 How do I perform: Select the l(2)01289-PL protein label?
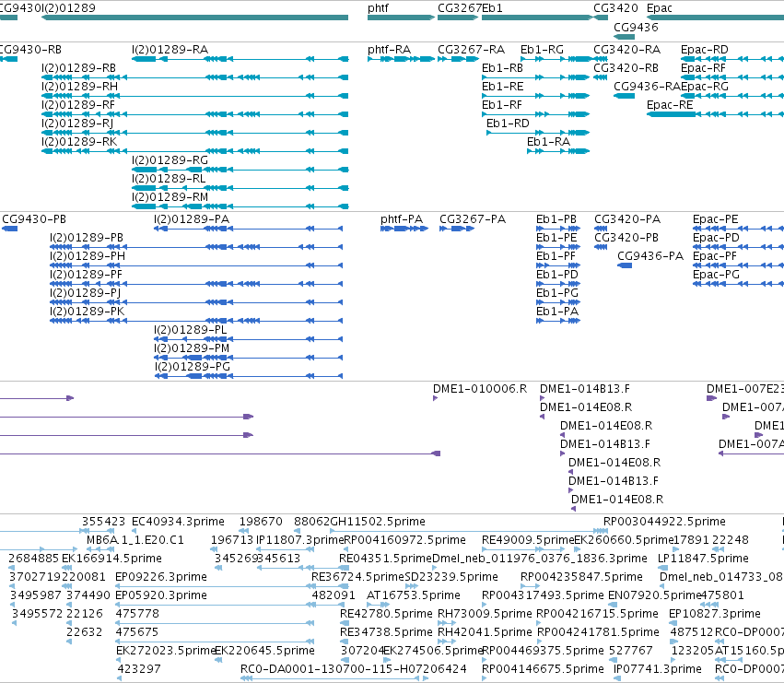(x=190, y=330)
